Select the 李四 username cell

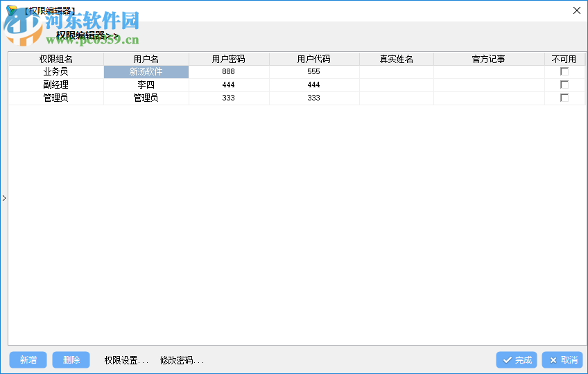click(146, 84)
